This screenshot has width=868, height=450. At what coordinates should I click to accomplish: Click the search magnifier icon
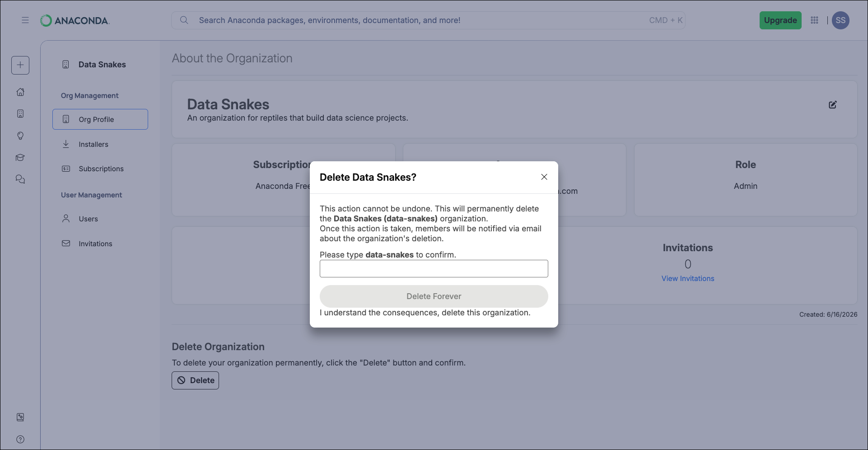click(184, 20)
